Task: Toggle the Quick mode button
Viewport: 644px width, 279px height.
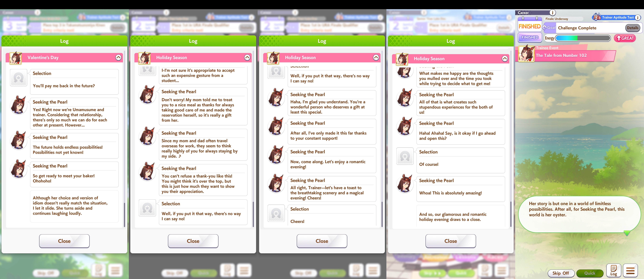Action: pos(590,273)
